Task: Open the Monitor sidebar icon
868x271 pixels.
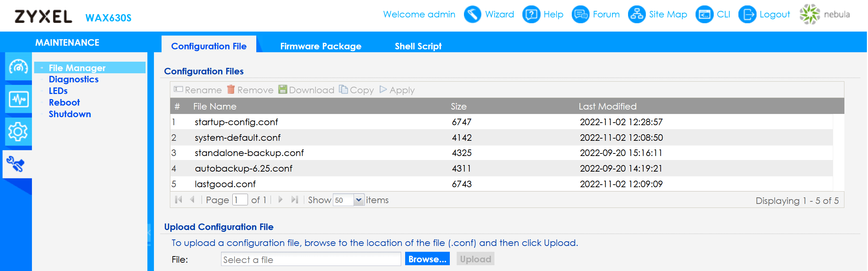Action: click(18, 99)
